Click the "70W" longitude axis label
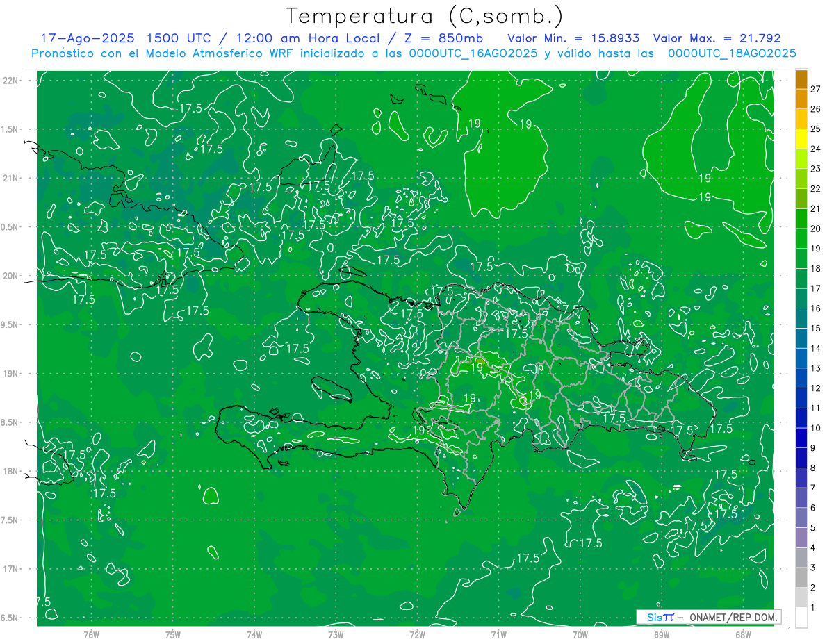834x644 pixels. pyautogui.click(x=580, y=634)
